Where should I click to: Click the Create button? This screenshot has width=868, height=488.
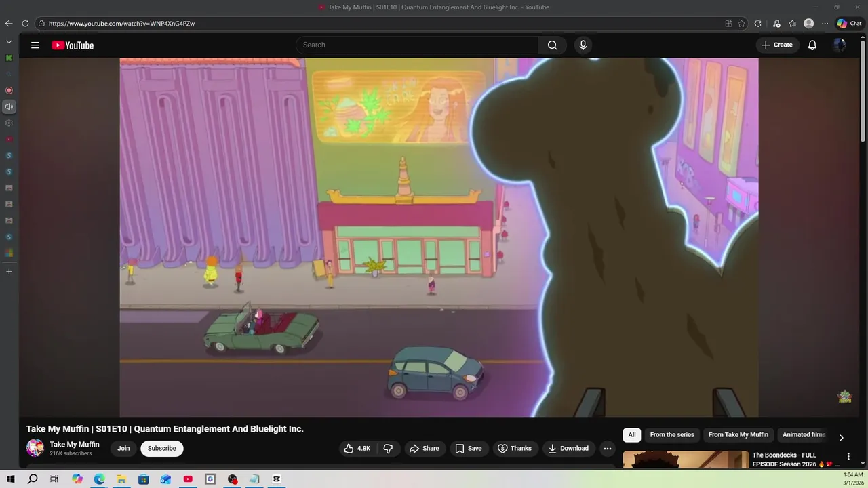(x=777, y=45)
